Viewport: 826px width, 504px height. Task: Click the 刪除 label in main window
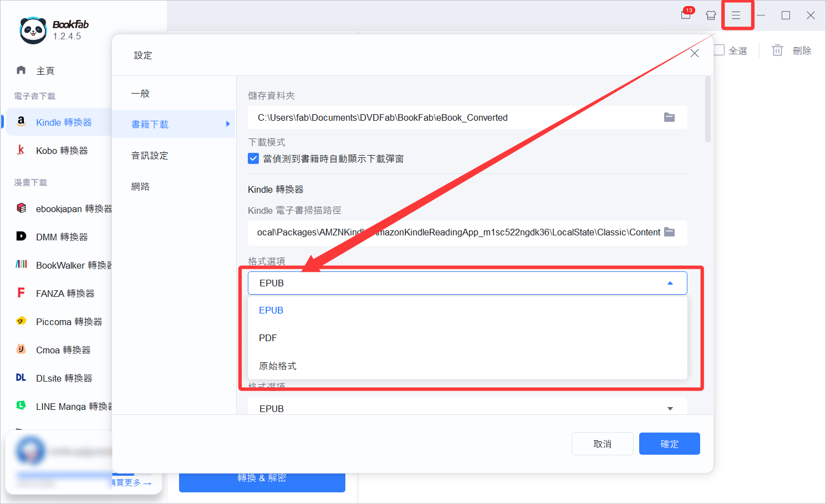tap(802, 50)
